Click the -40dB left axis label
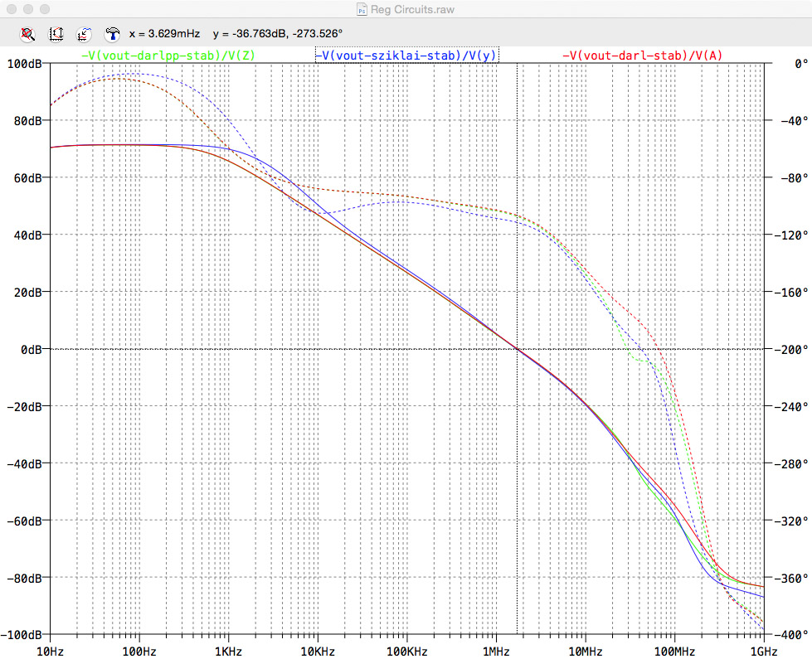Screen dimensions: 812x659 pyautogui.click(x=24, y=464)
